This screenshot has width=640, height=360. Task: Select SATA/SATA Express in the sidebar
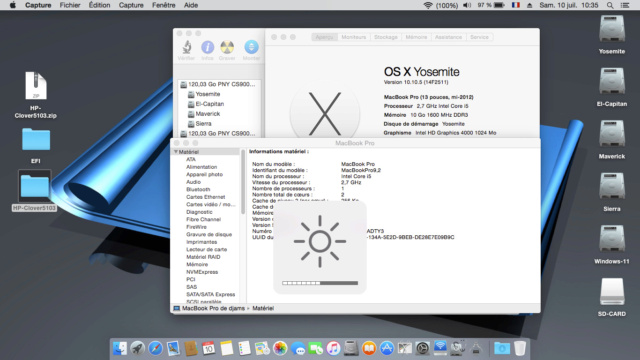tap(211, 294)
